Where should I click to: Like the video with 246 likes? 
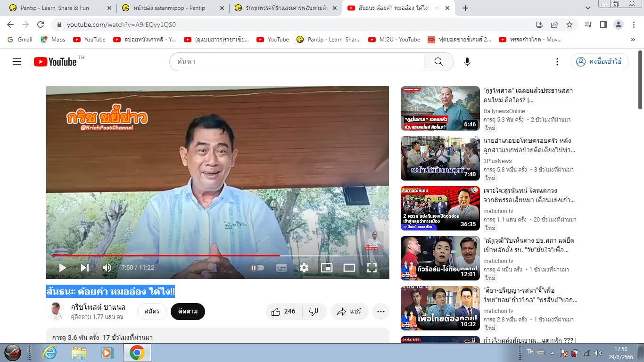pyautogui.click(x=283, y=311)
